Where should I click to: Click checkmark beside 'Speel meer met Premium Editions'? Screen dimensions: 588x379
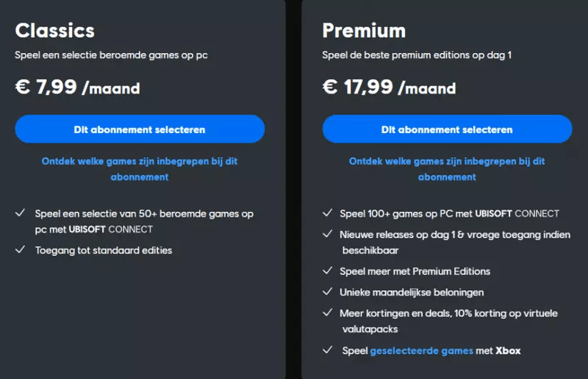(328, 271)
